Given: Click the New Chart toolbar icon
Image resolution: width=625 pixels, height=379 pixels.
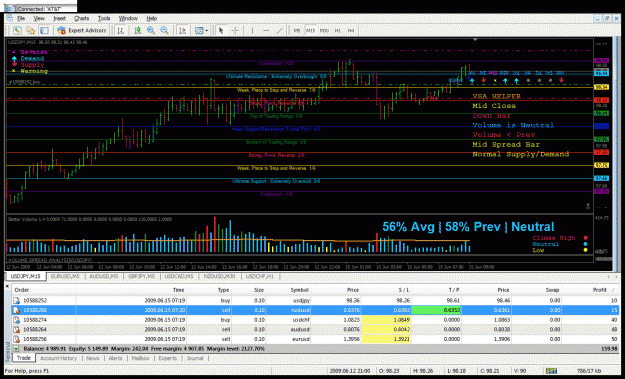Looking at the screenshot, I should (17, 30).
